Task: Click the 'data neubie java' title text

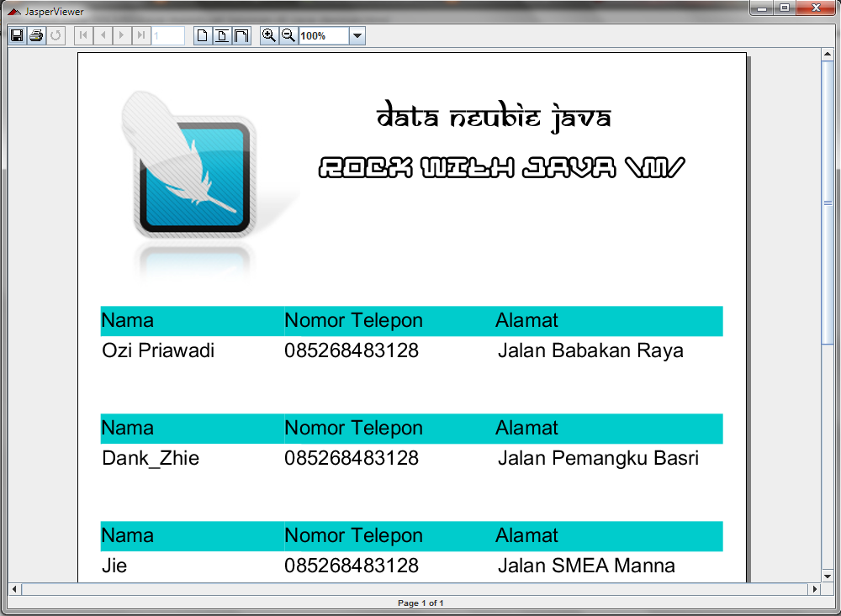Action: coord(494,116)
